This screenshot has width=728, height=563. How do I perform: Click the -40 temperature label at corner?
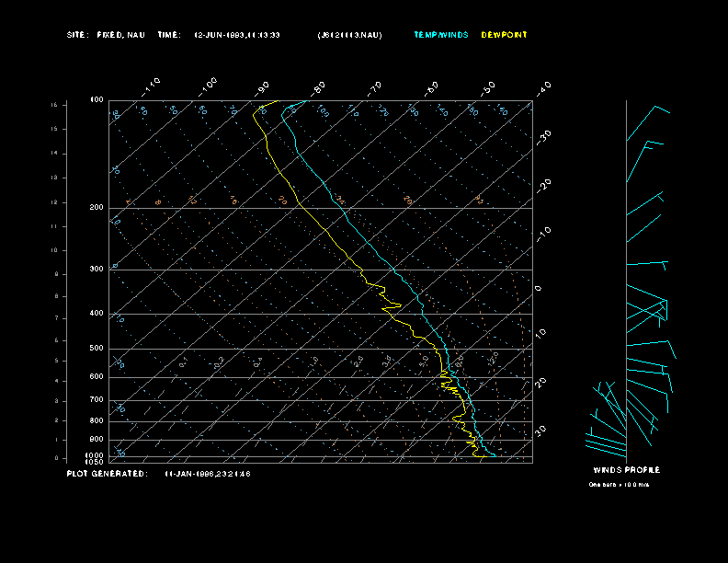point(543,88)
